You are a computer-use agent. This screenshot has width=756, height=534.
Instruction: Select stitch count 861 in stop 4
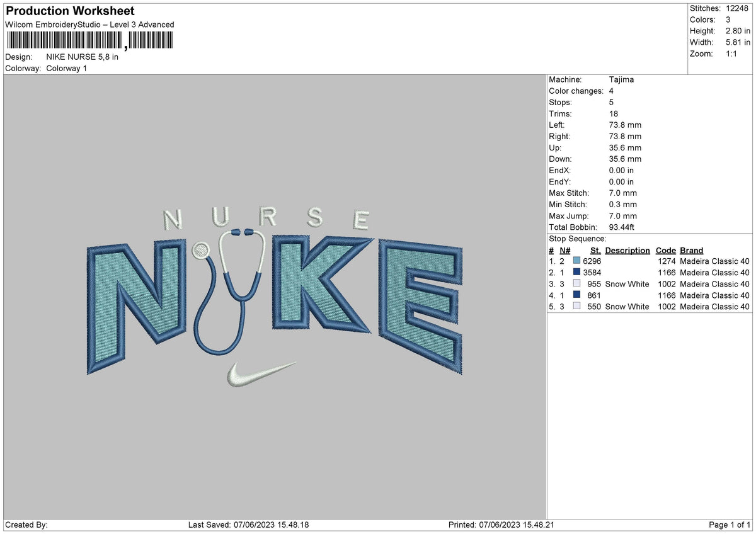coord(595,295)
